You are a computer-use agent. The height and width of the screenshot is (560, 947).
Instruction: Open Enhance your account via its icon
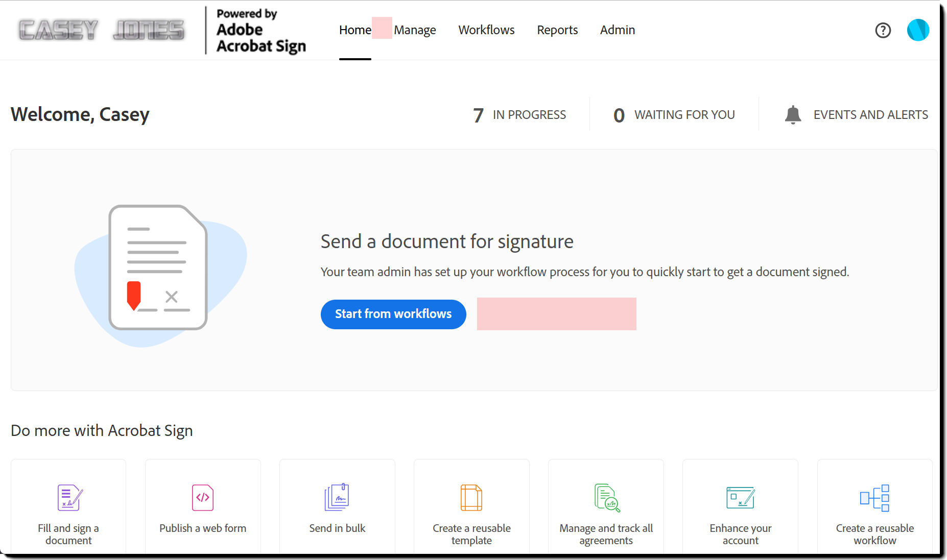point(740,498)
